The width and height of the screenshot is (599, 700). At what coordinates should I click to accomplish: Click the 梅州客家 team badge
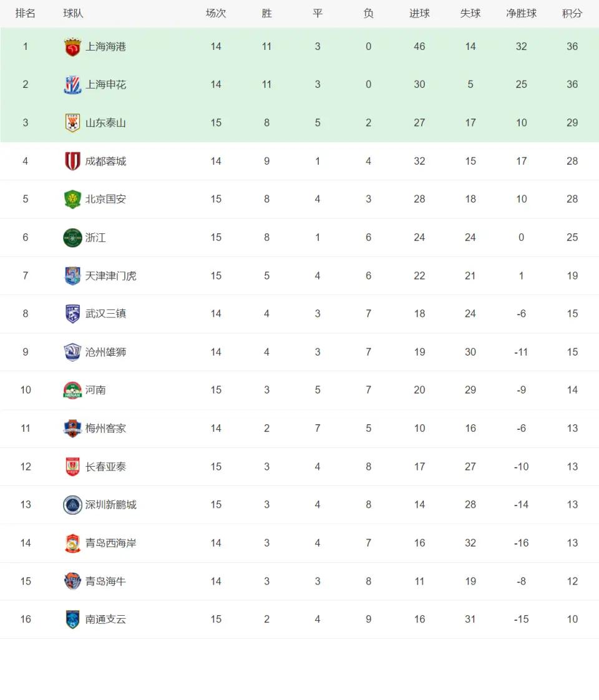tap(72, 429)
